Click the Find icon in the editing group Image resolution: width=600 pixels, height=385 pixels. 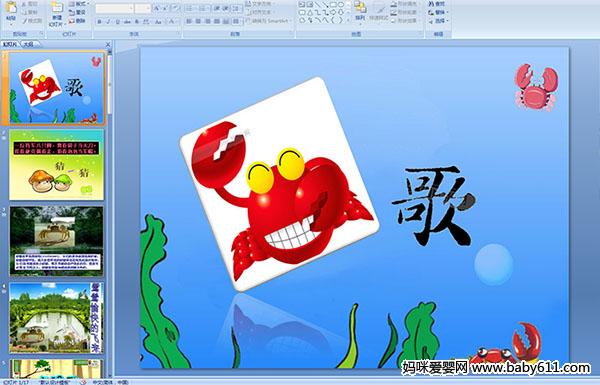click(437, 4)
